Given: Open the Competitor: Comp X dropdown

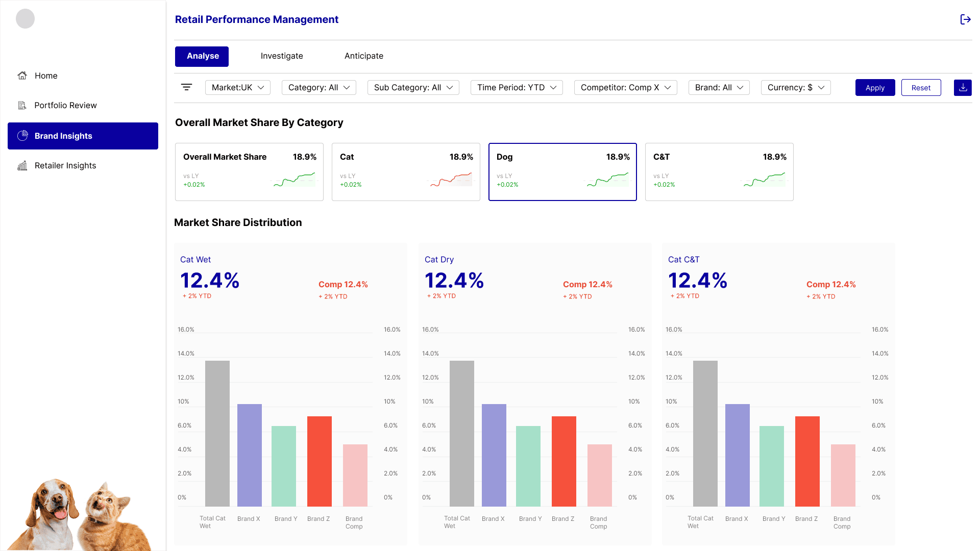Looking at the screenshot, I should [x=625, y=87].
